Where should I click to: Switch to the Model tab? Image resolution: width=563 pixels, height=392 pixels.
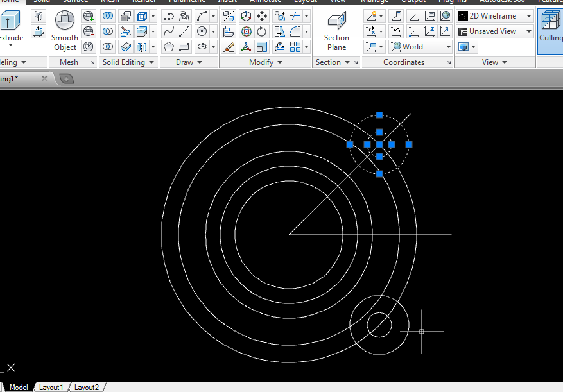tap(19, 388)
